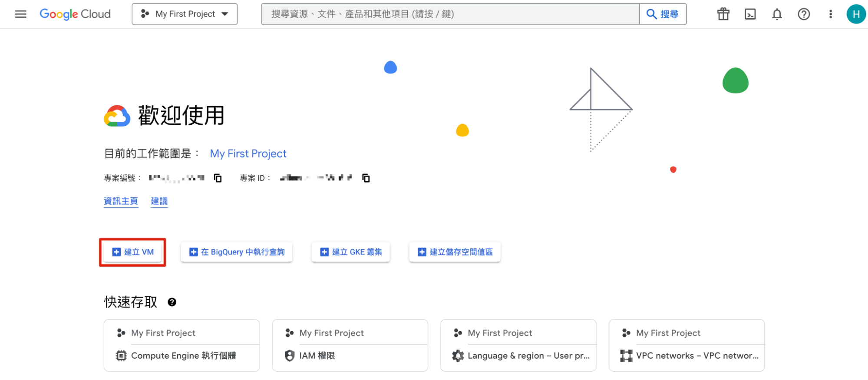
Task: Click 在 BigQuery 中執行查詢 button
Action: click(237, 252)
